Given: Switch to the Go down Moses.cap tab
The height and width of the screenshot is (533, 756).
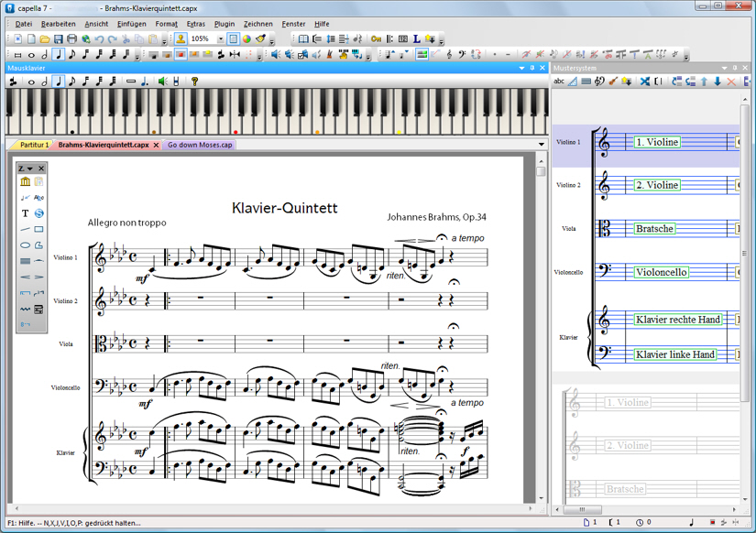Looking at the screenshot, I should click(200, 145).
